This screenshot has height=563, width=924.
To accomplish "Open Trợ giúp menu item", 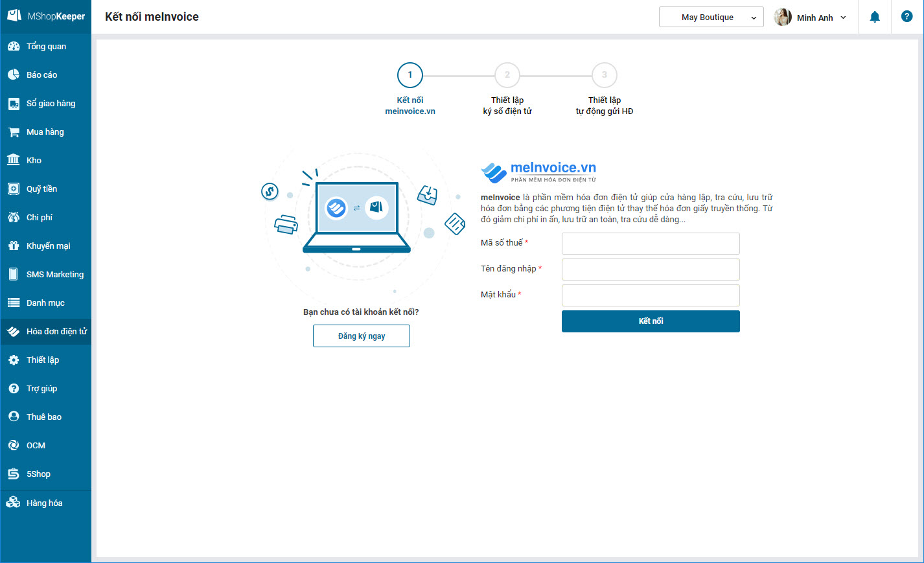I will click(x=46, y=389).
